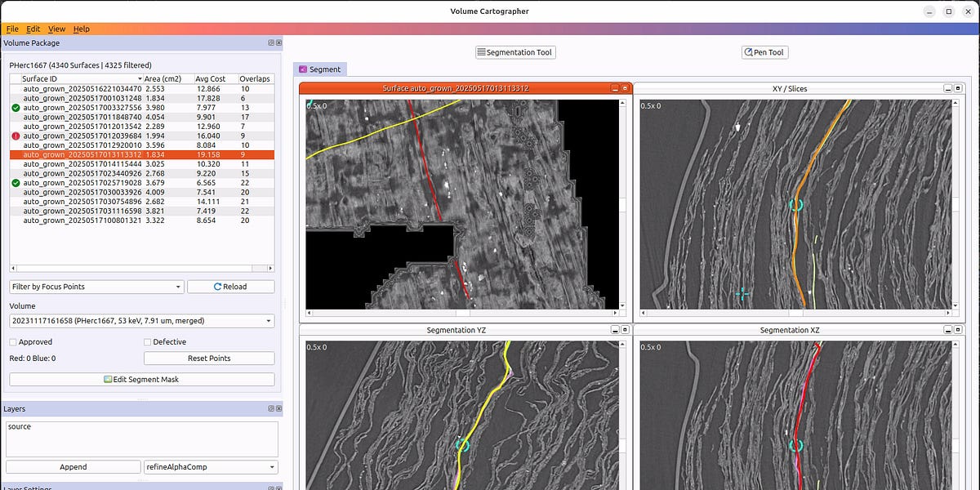
Task: Open the refineAlphaComp dropdown
Action: click(211, 467)
